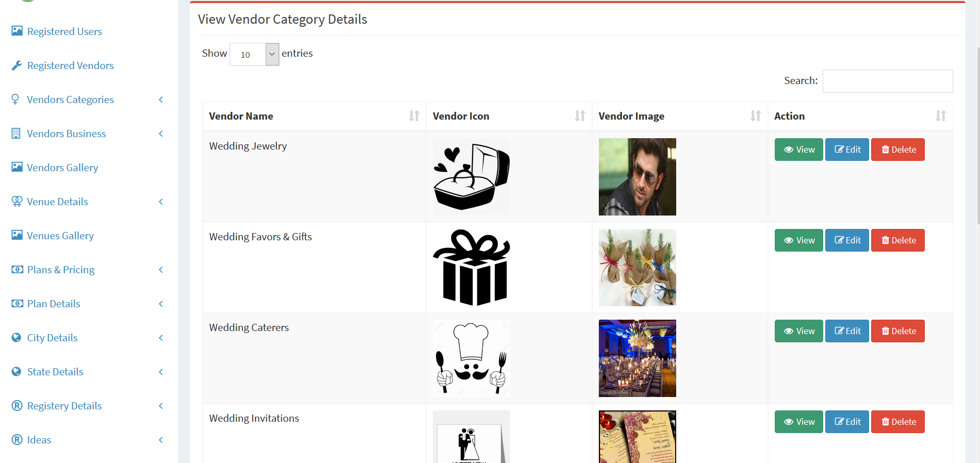980x463 pixels.
Task: Click the picture icon beside Registered Users
Action: click(17, 31)
